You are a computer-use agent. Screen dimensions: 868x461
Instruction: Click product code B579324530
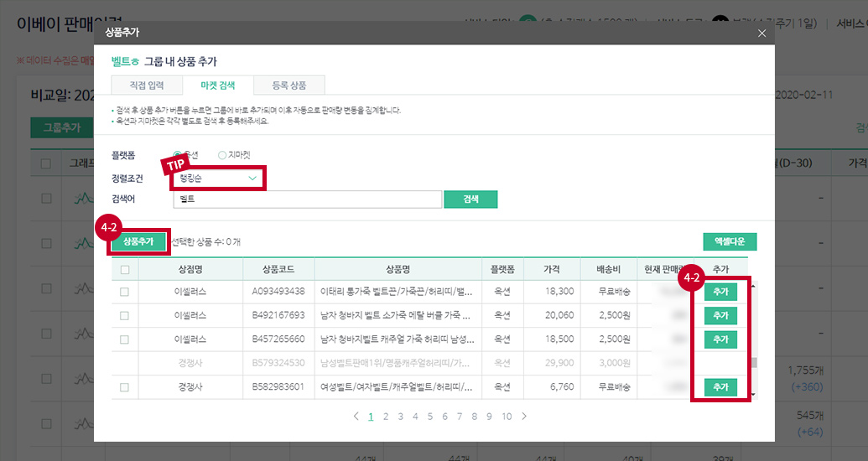pos(278,363)
